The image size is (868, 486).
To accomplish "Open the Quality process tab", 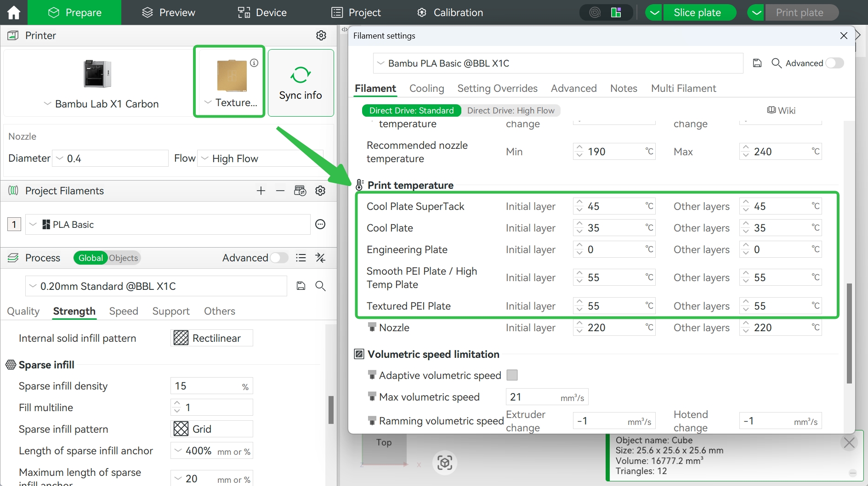I will (23, 311).
